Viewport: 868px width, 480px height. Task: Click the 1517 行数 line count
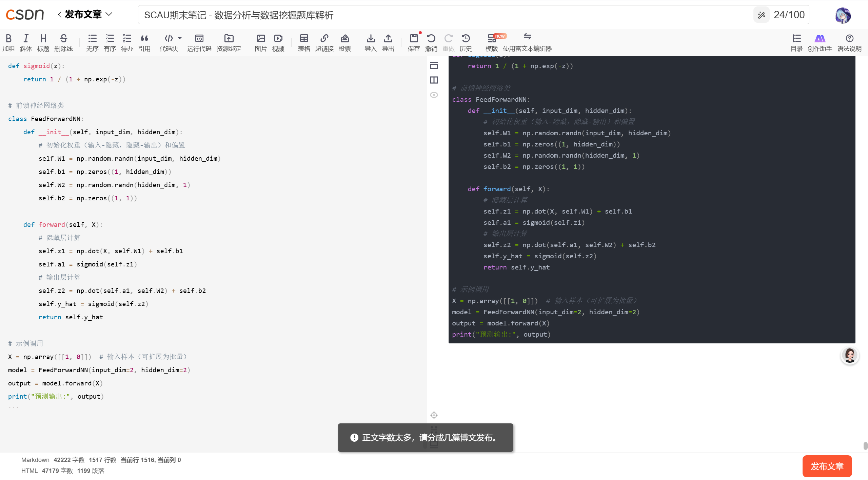coord(103,460)
